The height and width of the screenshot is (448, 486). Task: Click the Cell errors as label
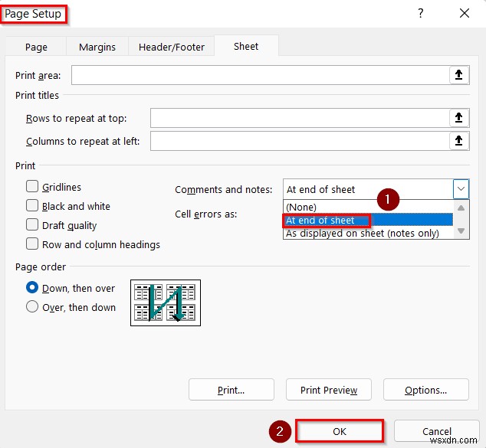(x=205, y=214)
